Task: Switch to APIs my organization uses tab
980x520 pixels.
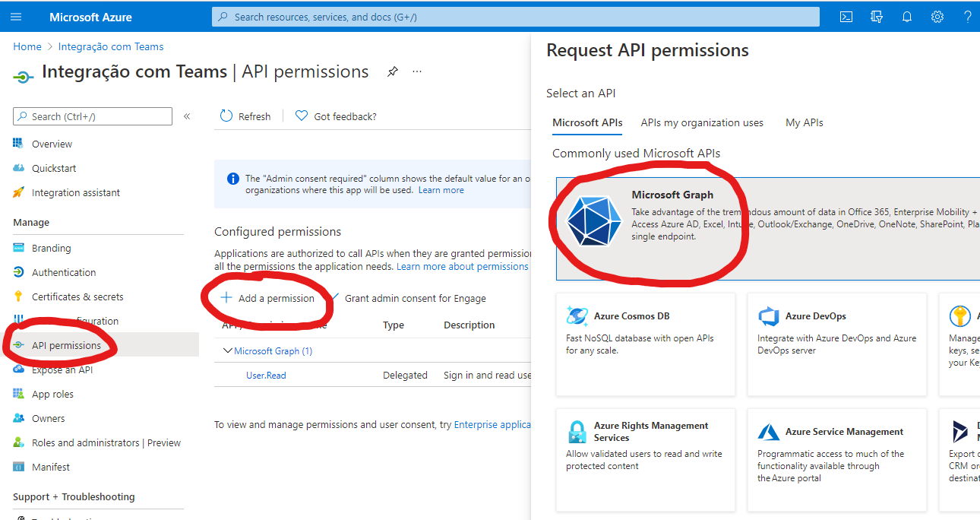Action: point(702,122)
